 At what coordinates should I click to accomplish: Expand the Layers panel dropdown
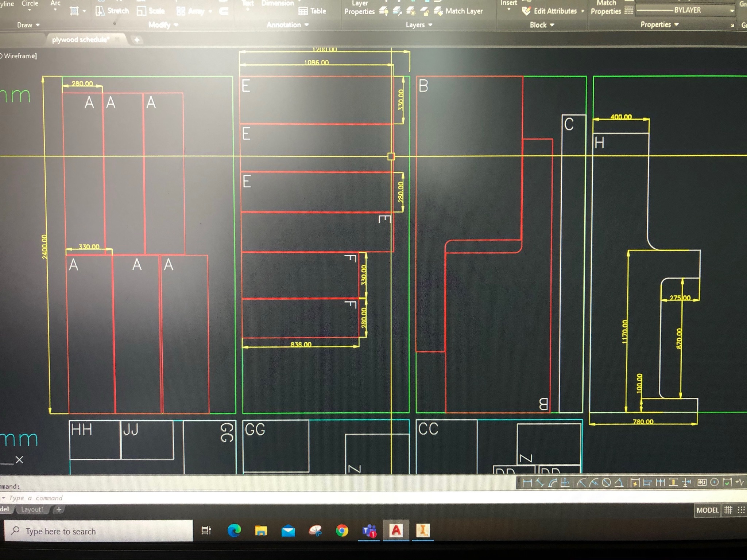point(419,25)
